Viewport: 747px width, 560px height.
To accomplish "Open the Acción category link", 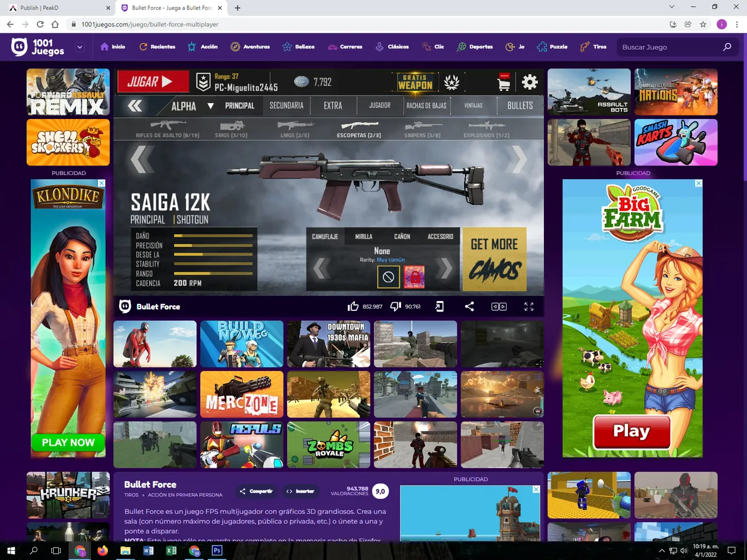I will [x=203, y=47].
